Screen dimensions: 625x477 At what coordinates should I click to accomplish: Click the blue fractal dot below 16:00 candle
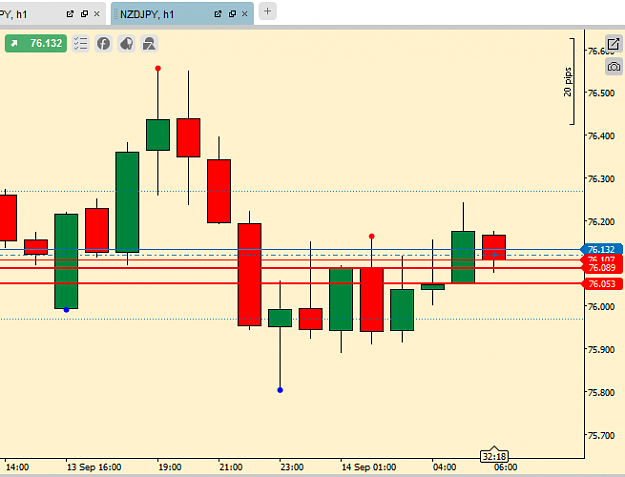pyautogui.click(x=67, y=310)
